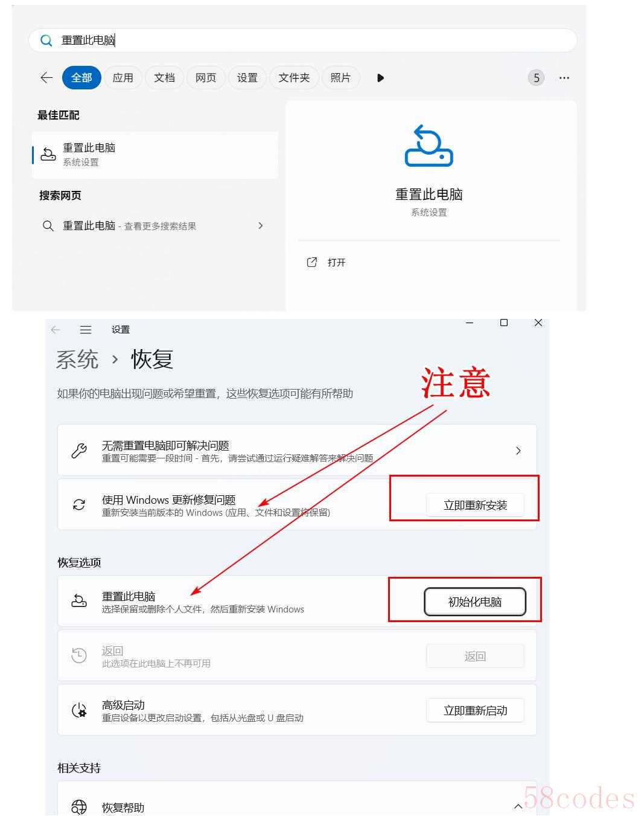This screenshot has height=816, width=644.
Task: Switch to the 应用 filter tab
Action: click(123, 78)
